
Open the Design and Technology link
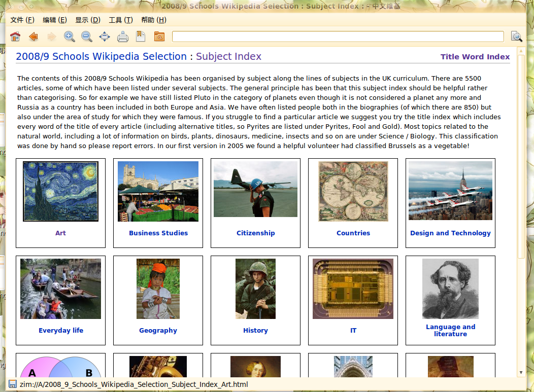pyautogui.click(x=451, y=233)
